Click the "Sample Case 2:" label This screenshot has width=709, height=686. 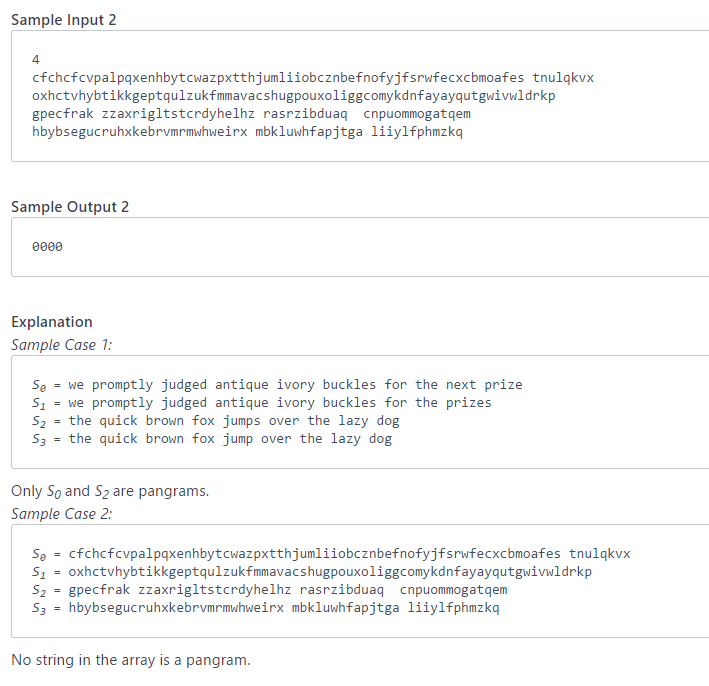[62, 514]
